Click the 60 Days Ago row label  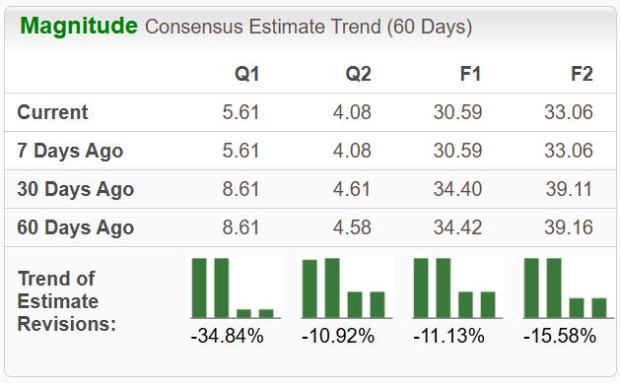point(76,228)
